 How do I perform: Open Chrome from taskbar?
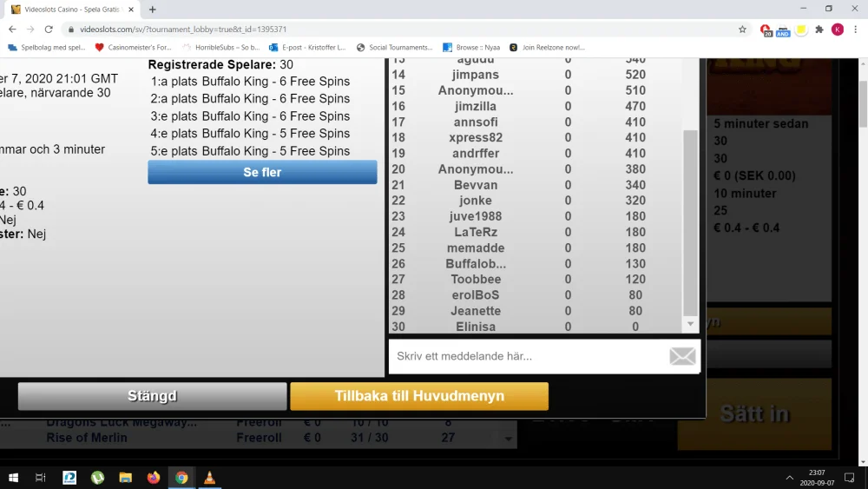coord(181,478)
